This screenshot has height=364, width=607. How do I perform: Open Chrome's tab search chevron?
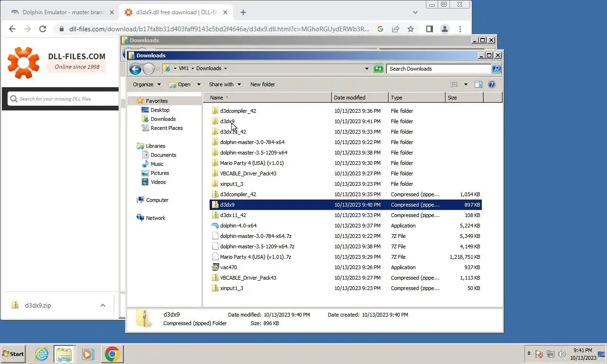[415, 12]
